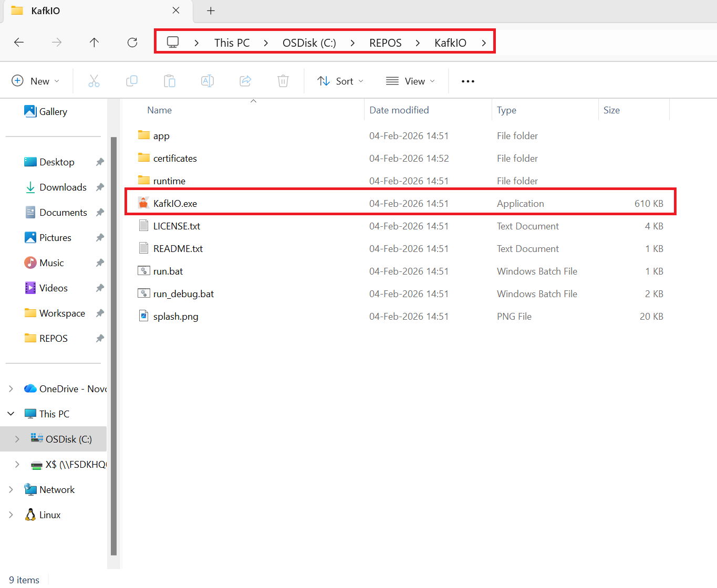The image size is (717, 588).
Task: Open a new tab with plus button
Action: (x=211, y=10)
